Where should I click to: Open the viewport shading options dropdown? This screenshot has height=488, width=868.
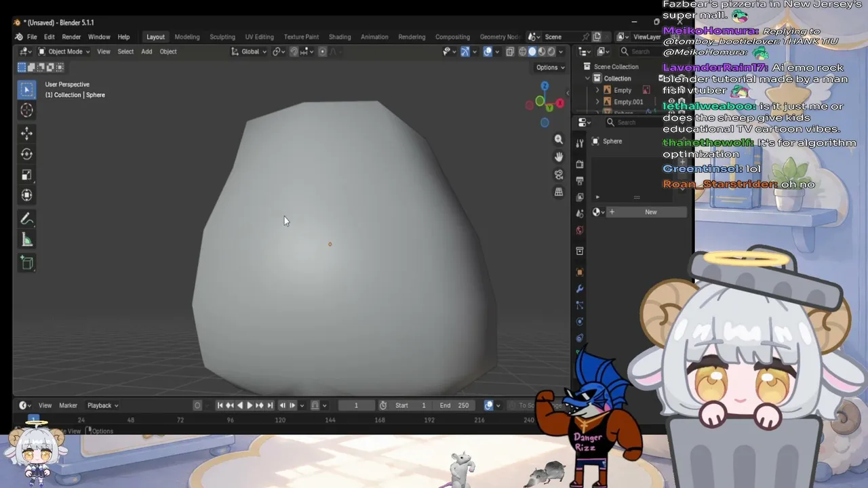pyautogui.click(x=561, y=52)
